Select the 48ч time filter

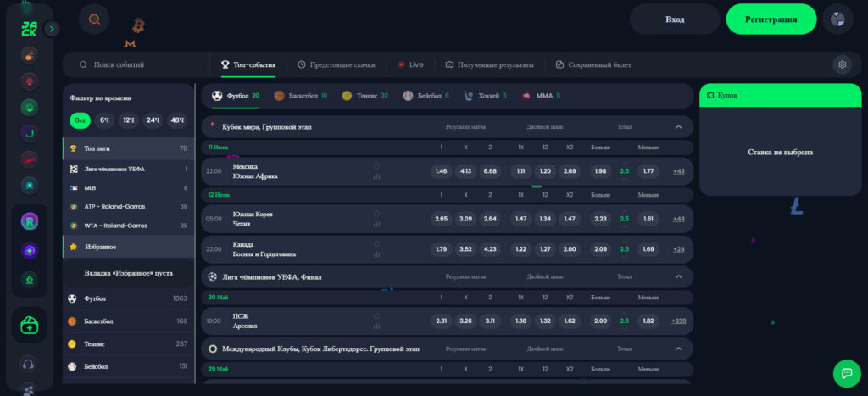pyautogui.click(x=177, y=120)
